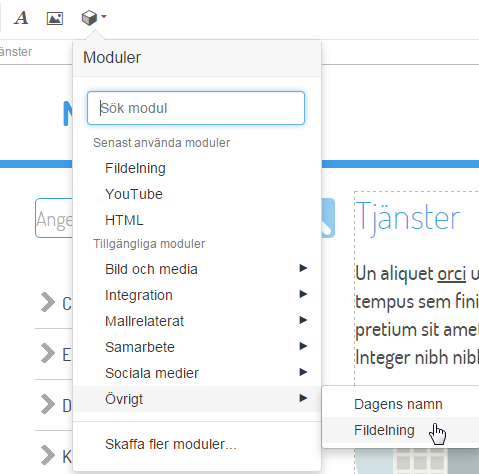Click the chevron beside list item E

pos(48,353)
